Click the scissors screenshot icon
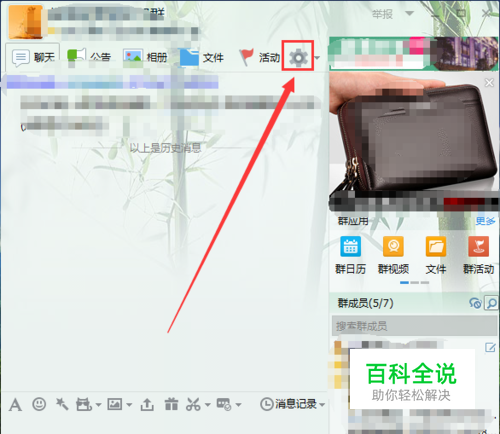500x434 pixels. (193, 404)
